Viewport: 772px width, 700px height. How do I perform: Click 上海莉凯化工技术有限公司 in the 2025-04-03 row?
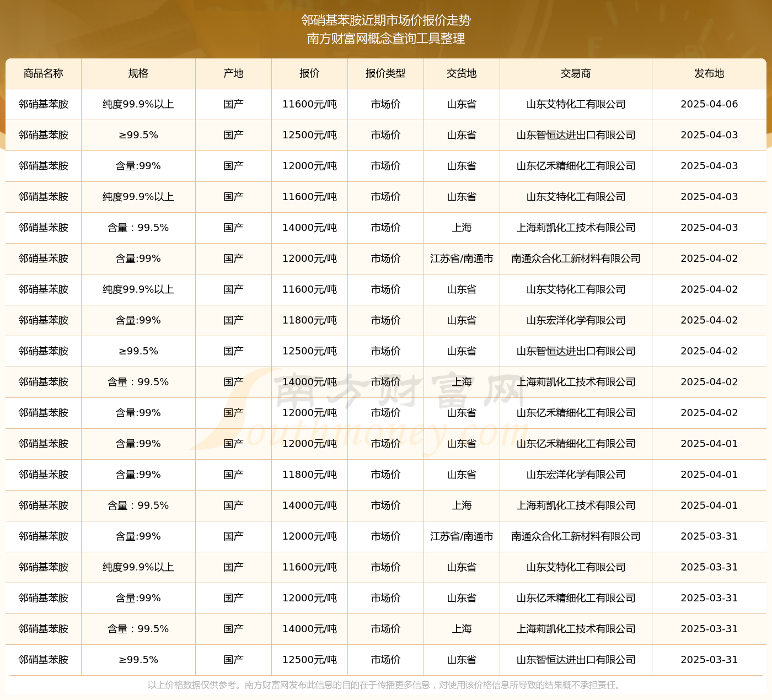[x=576, y=228]
